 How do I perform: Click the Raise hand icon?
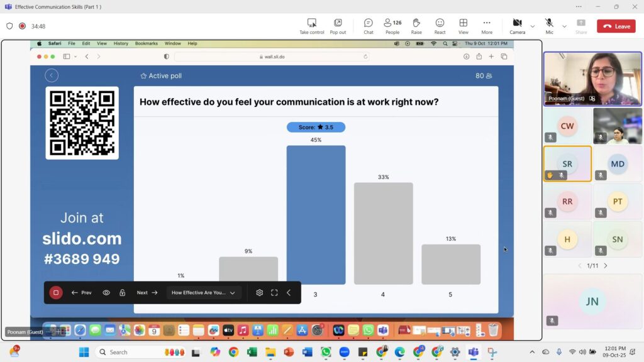point(416,26)
